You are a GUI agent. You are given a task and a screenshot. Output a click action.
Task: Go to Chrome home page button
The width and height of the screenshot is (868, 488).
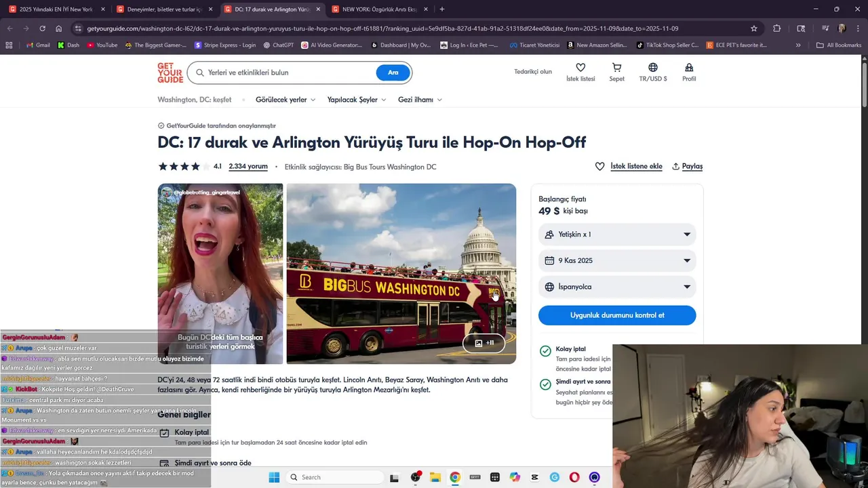[59, 28]
